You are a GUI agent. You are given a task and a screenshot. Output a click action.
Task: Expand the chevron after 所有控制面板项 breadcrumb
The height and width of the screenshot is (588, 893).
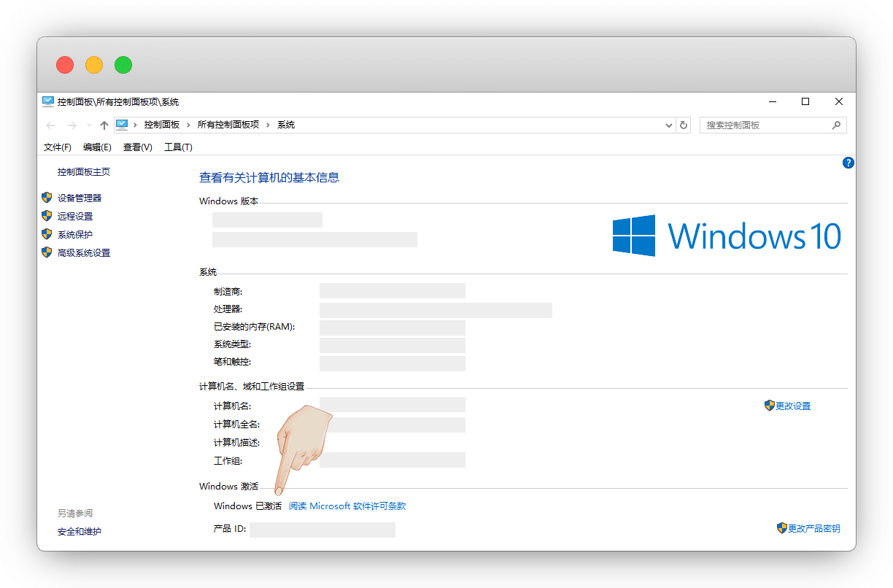pos(268,125)
